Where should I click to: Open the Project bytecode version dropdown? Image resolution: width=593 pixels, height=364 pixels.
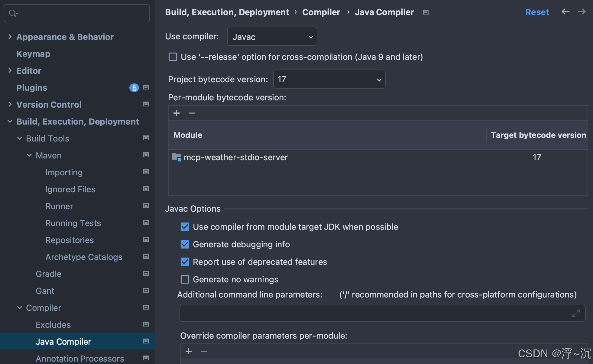click(x=329, y=79)
